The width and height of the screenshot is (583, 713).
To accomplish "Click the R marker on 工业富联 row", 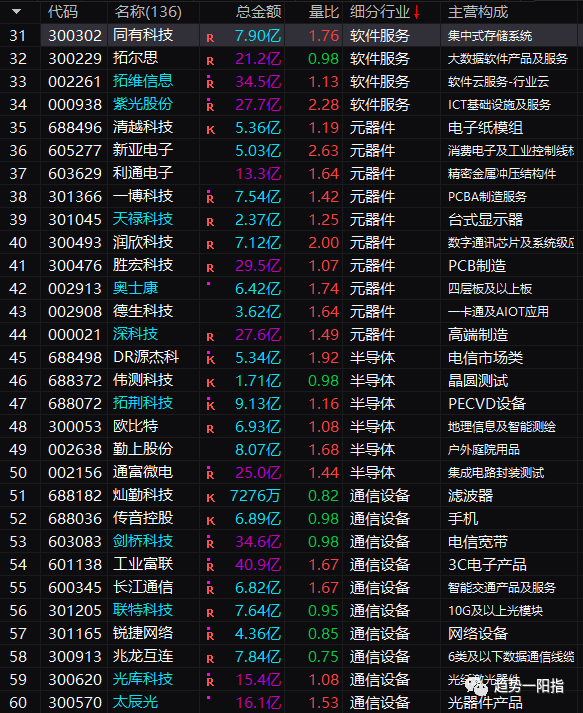I will point(210,567).
